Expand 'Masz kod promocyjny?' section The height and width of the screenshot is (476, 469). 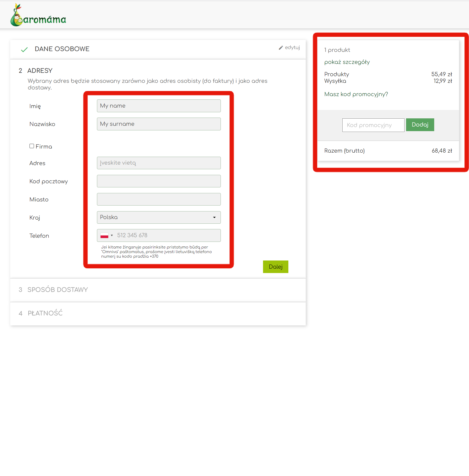[356, 94]
